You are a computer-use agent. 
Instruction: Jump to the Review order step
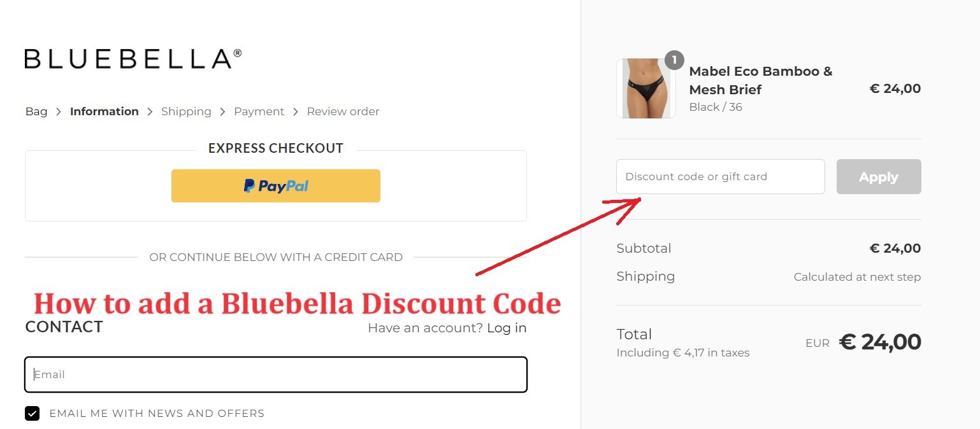(x=343, y=111)
